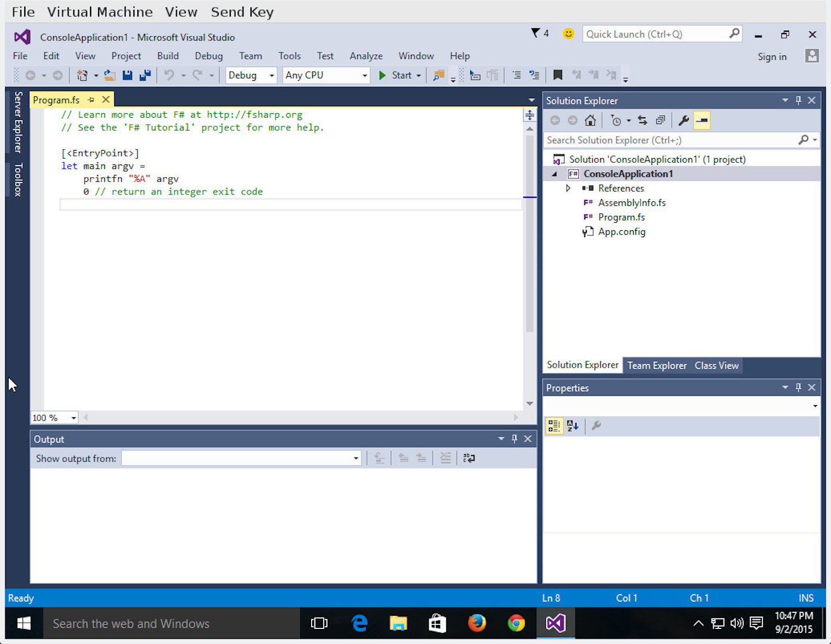Open the Analyze menu
The height and width of the screenshot is (644, 831).
pyautogui.click(x=366, y=56)
